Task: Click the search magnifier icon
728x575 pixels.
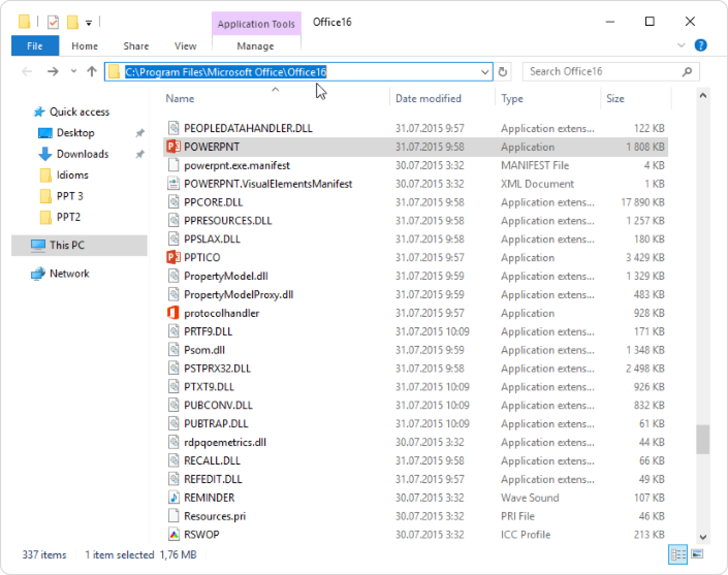Action: [687, 72]
